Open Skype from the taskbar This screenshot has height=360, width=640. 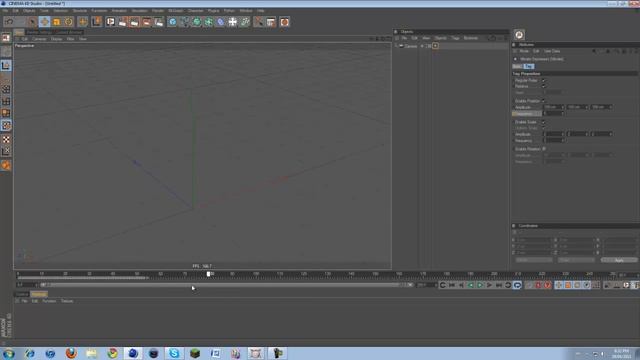click(x=174, y=353)
